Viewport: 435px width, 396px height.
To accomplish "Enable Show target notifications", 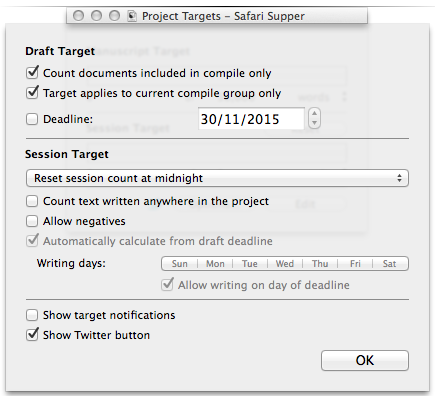I will pyautogui.click(x=32, y=315).
